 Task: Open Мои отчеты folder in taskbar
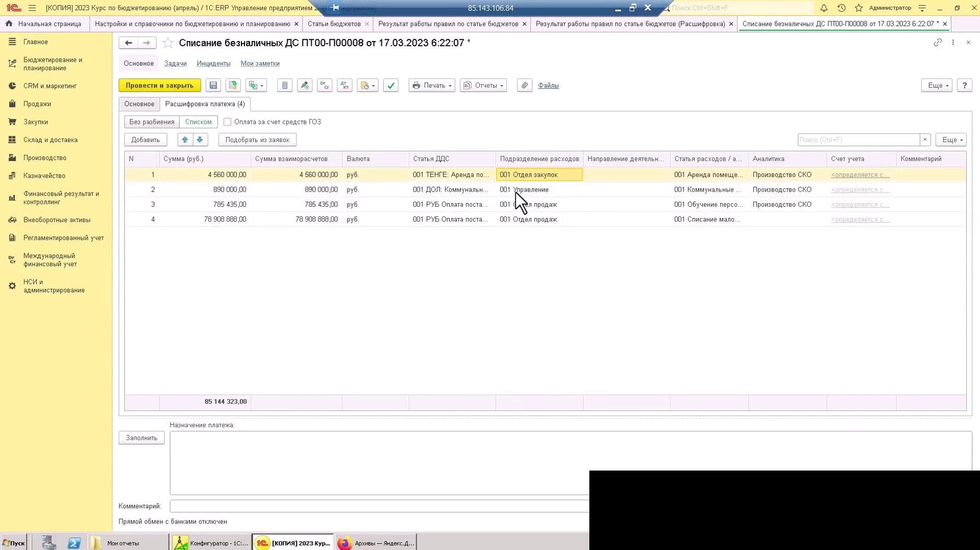pyautogui.click(x=128, y=543)
